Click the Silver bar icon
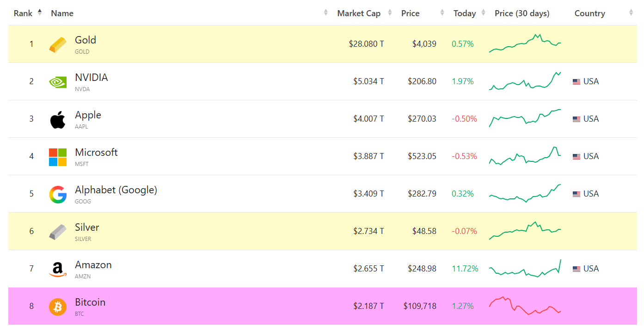644x332 pixels. click(x=58, y=232)
